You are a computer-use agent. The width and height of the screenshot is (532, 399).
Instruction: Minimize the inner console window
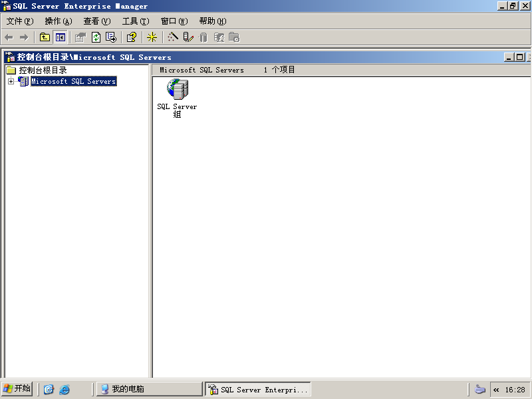pos(509,57)
